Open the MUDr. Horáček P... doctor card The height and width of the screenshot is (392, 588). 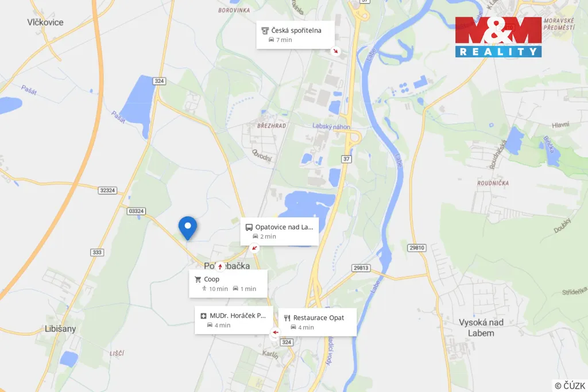click(x=233, y=320)
